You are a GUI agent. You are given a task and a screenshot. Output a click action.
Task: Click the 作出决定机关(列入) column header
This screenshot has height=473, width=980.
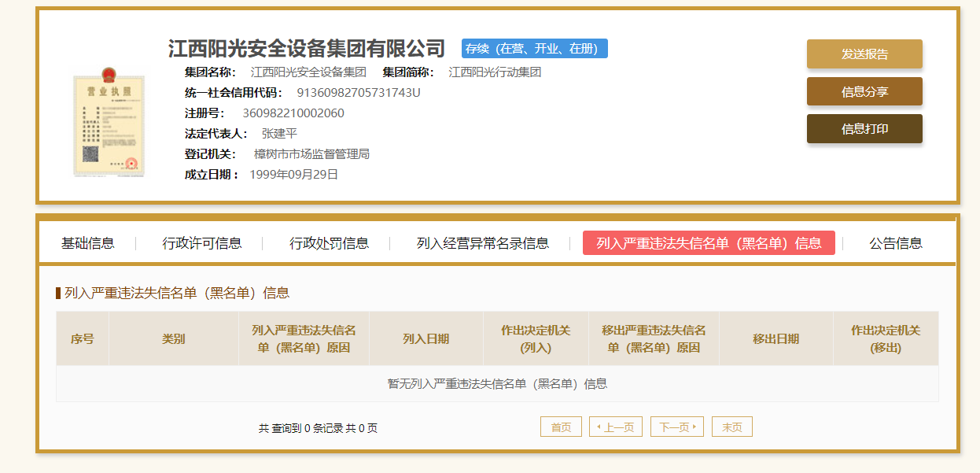[536, 338]
